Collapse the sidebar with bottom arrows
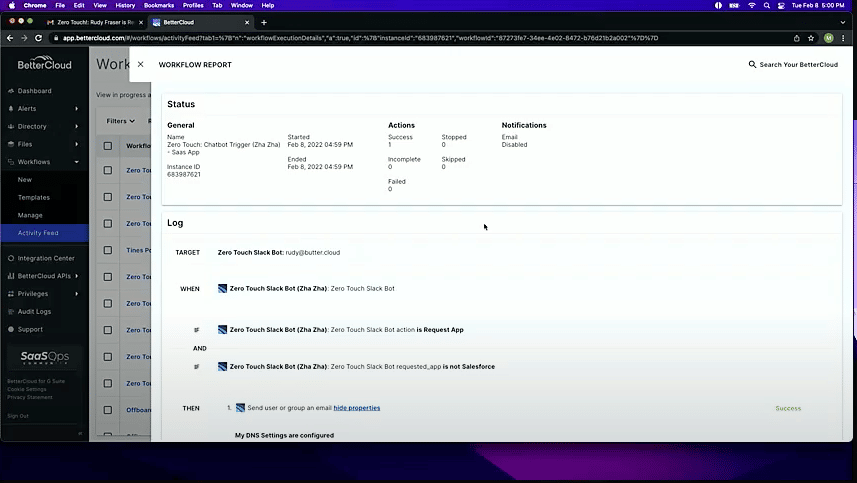The height and width of the screenshot is (483, 857). pyautogui.click(x=80, y=433)
